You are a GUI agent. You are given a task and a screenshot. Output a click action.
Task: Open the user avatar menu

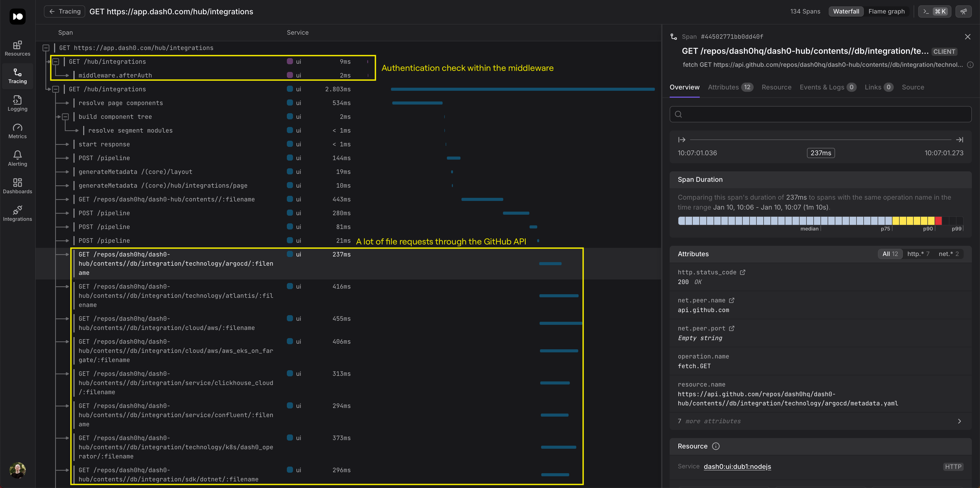click(x=18, y=470)
